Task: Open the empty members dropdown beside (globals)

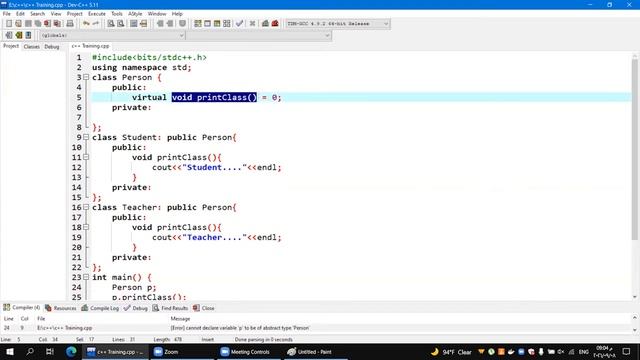Action: pyautogui.click(x=259, y=36)
